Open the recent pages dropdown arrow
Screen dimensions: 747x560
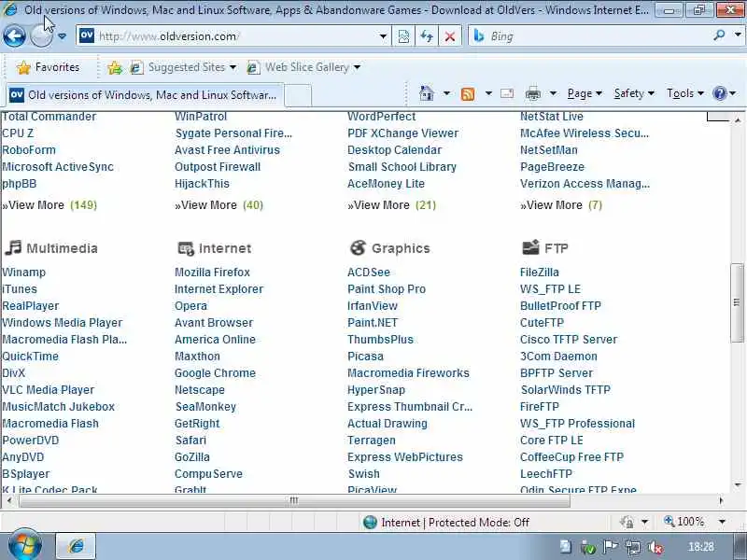point(62,36)
